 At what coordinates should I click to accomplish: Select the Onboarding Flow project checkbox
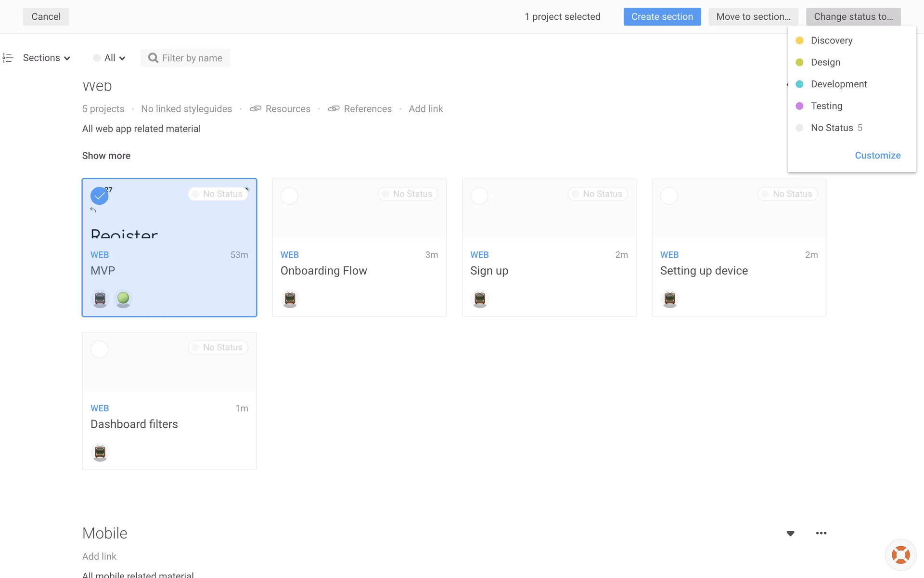pos(289,196)
